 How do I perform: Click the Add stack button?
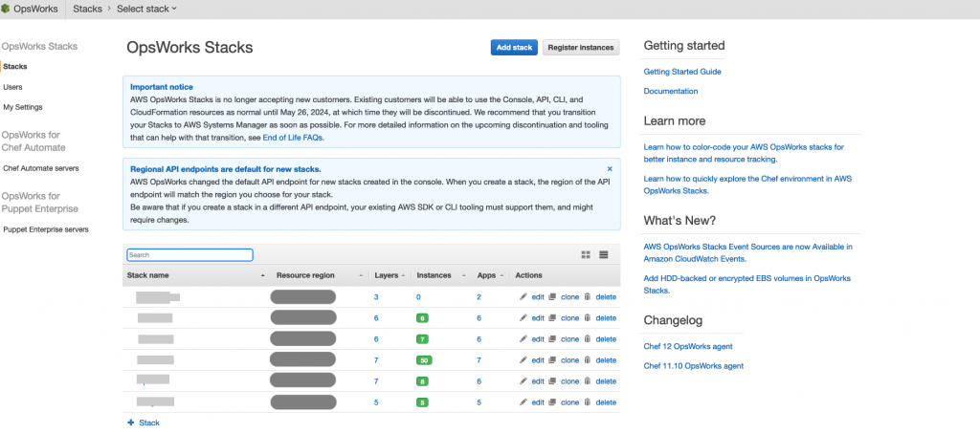pyautogui.click(x=514, y=48)
